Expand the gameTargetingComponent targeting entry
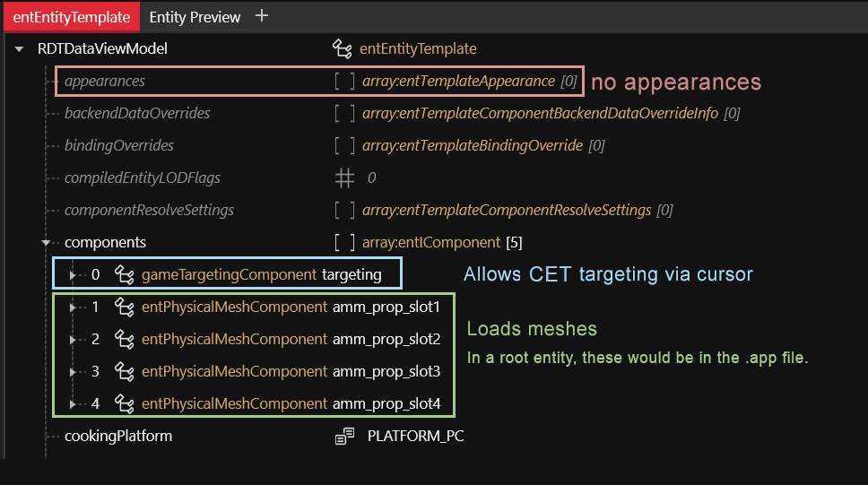This screenshot has height=485, width=868. (73, 274)
